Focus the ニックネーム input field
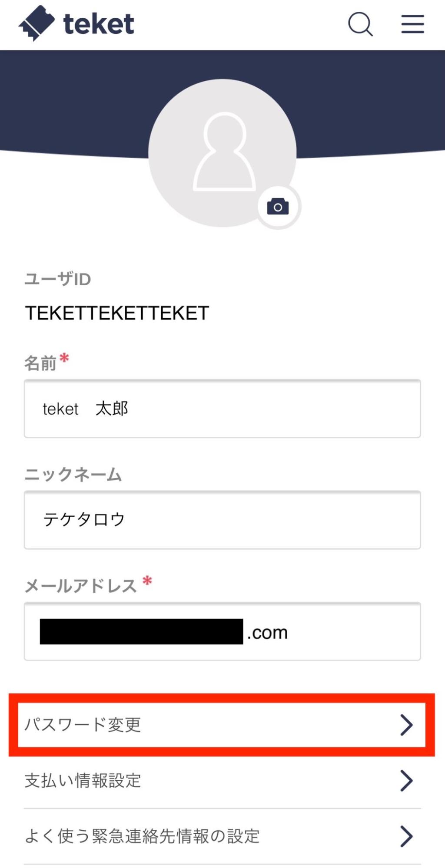445x868 pixels. (x=222, y=520)
